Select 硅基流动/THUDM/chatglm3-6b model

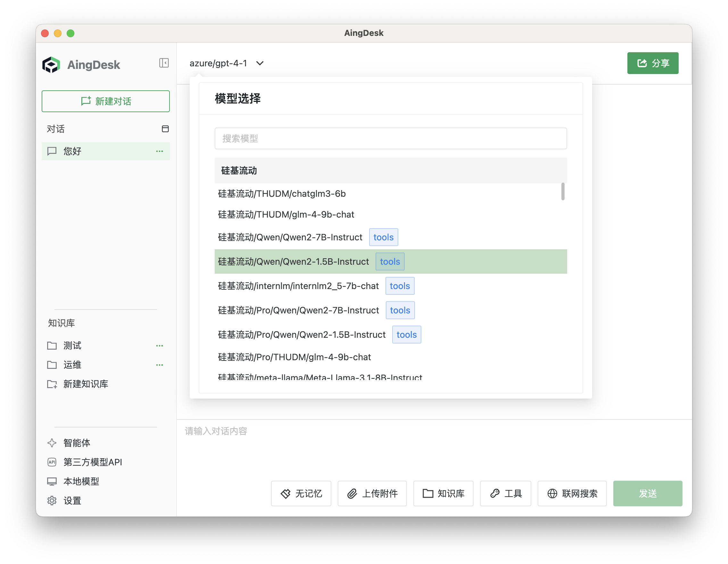coord(281,194)
